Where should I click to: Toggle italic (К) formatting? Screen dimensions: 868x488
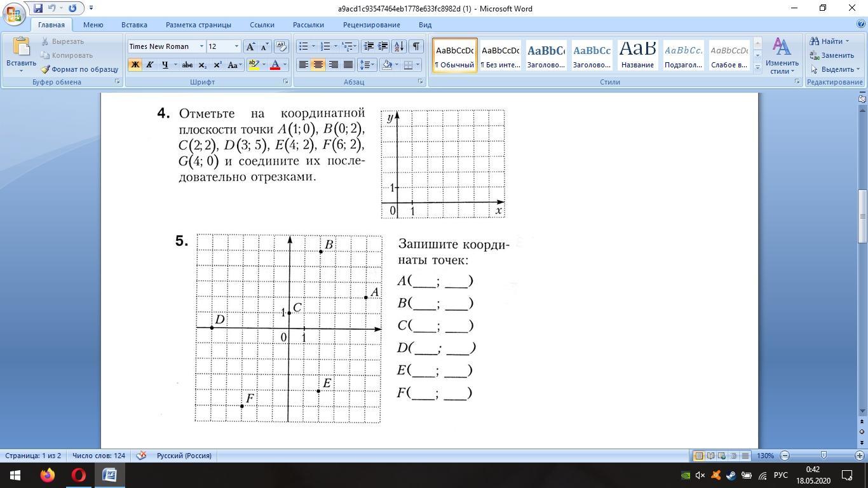pos(149,65)
